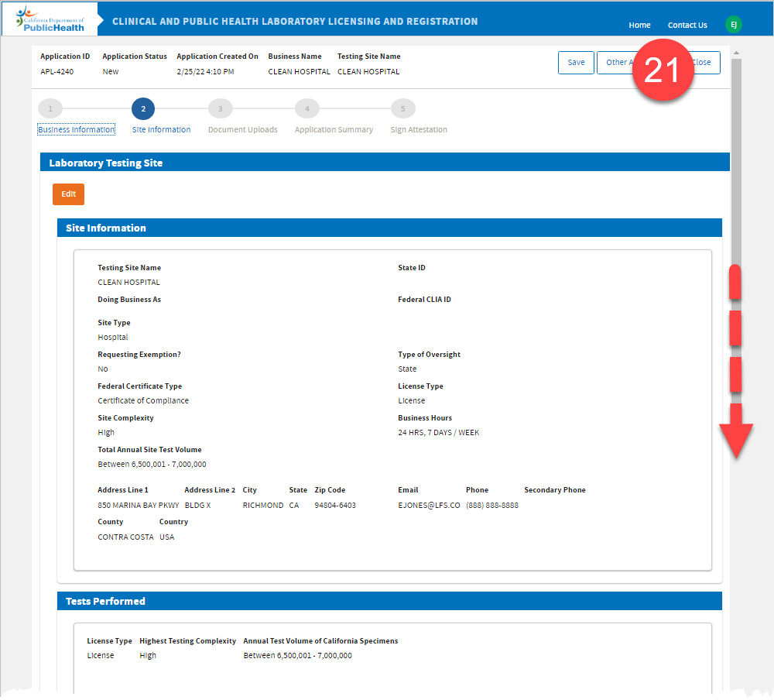The image size is (774, 700).
Task: Click the (888) 888-8888 phone number
Action: coord(492,506)
